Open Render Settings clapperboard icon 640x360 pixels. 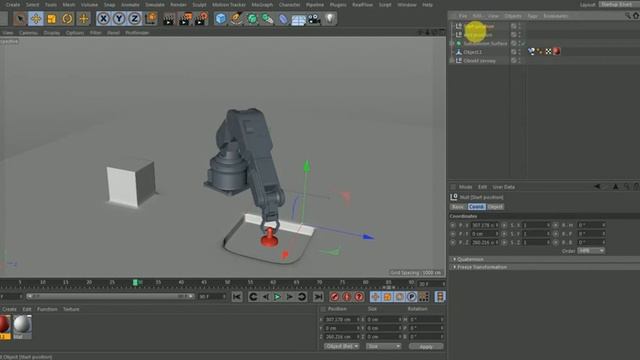click(201, 19)
